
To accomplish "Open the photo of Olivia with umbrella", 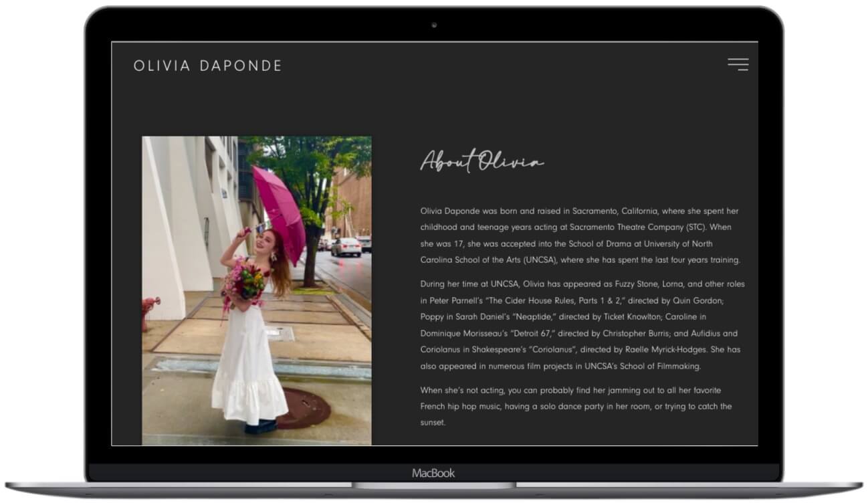I will (257, 291).
